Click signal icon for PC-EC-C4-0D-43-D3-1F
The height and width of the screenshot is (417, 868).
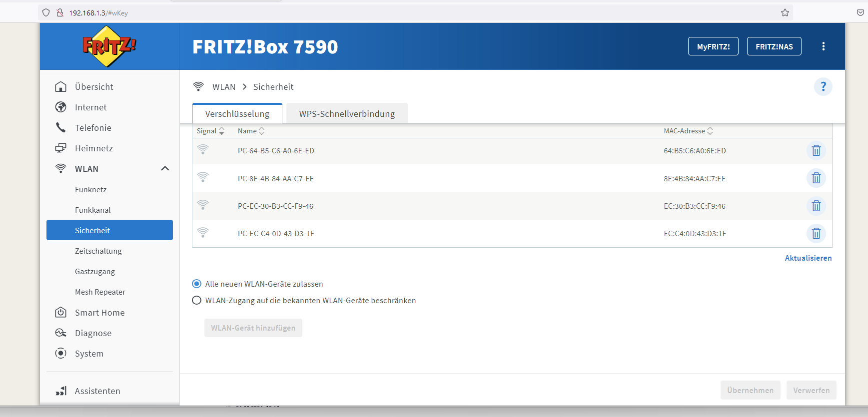203,233
